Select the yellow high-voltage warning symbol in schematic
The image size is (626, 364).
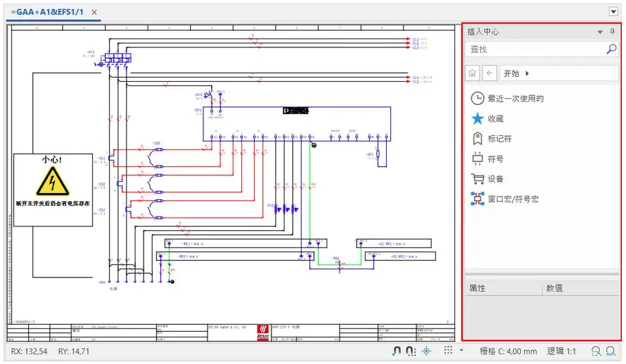pyautogui.click(x=53, y=181)
